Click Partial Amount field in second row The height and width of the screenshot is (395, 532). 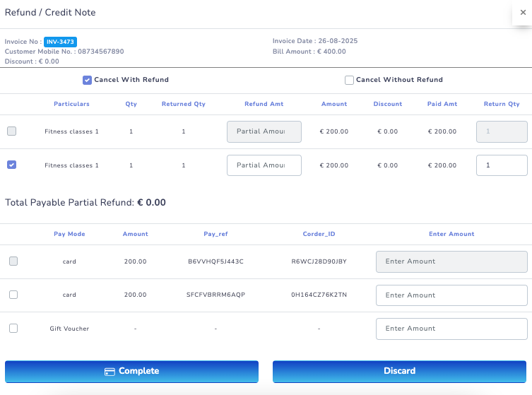pos(264,165)
